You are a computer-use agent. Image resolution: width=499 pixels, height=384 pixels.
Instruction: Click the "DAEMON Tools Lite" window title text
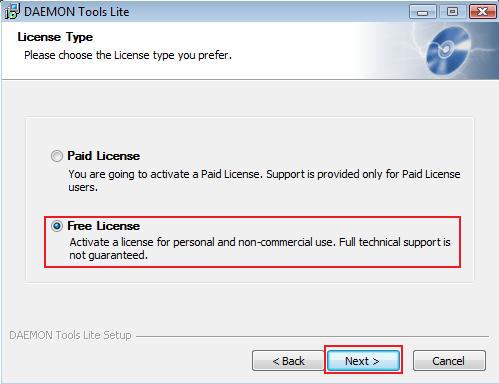76,12
